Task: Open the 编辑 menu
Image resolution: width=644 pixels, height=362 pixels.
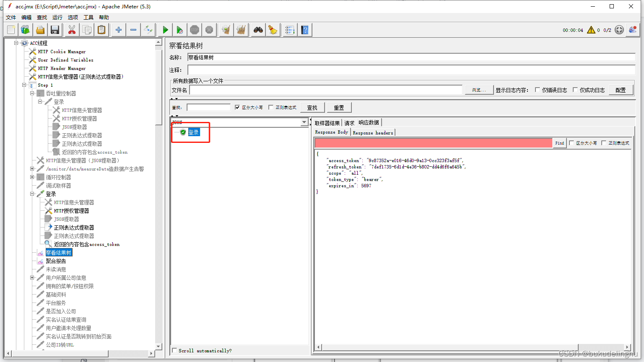Action: click(x=26, y=17)
